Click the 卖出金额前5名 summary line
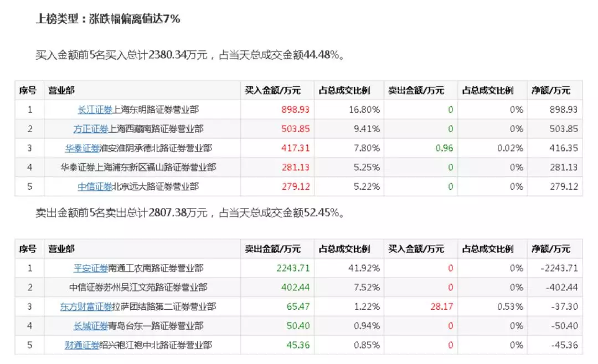 point(190,212)
